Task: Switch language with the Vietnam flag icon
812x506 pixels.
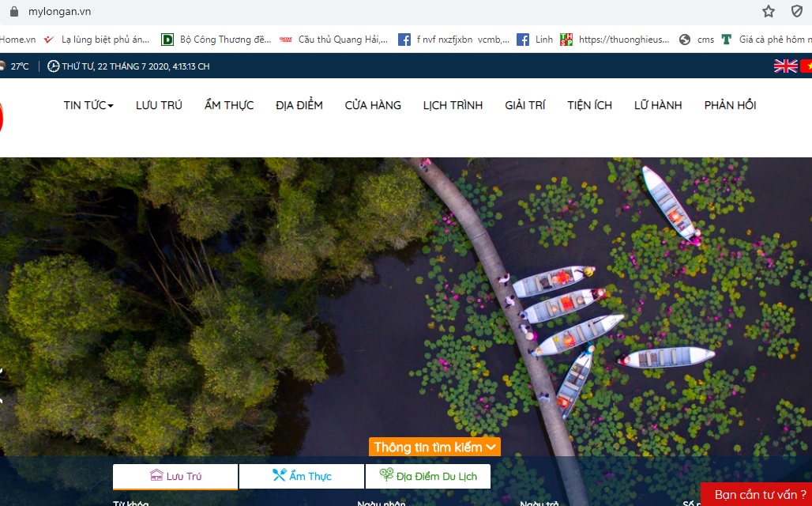Action: point(806,66)
